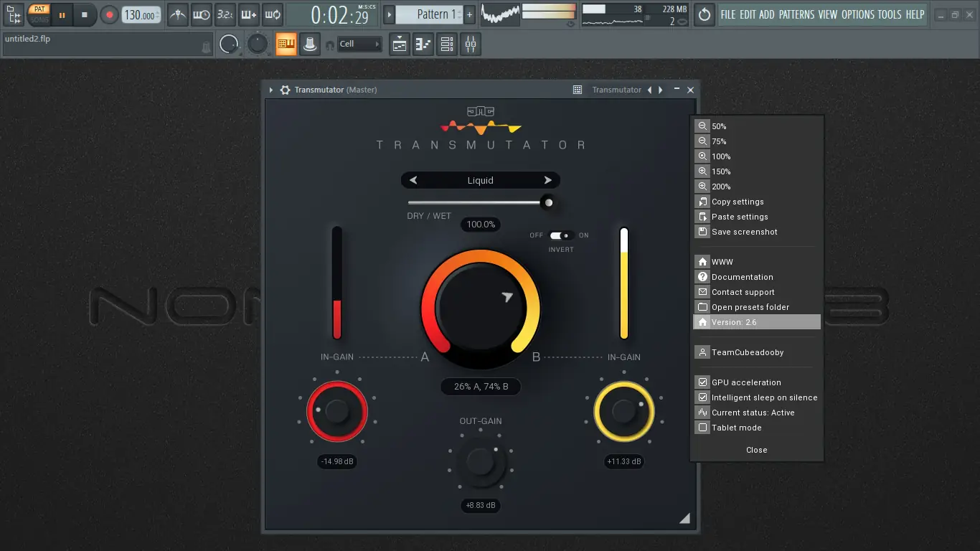Click the pause button in the transport bar
Screen dimensions: 980x551
62,14
